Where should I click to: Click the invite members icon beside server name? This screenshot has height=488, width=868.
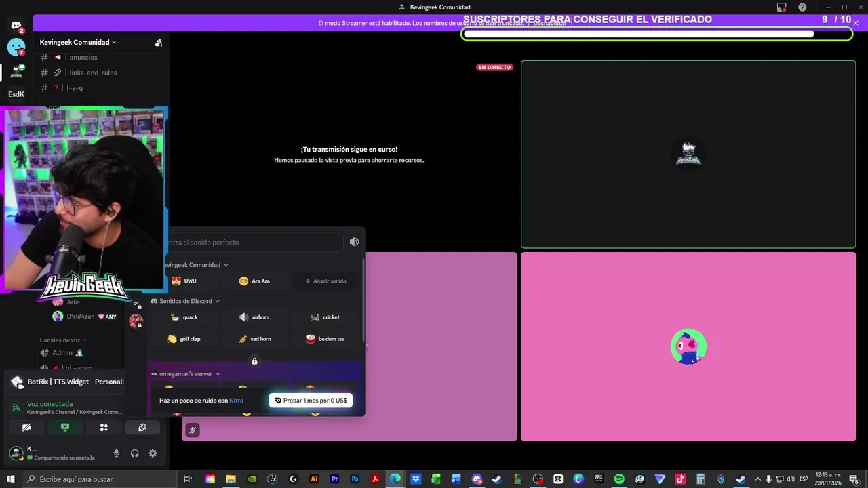tap(159, 42)
